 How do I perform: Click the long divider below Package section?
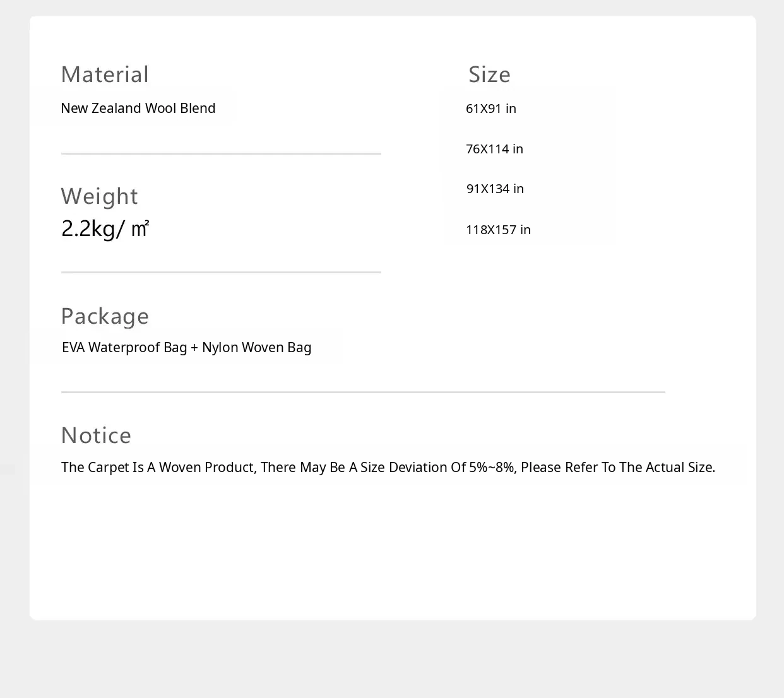363,392
